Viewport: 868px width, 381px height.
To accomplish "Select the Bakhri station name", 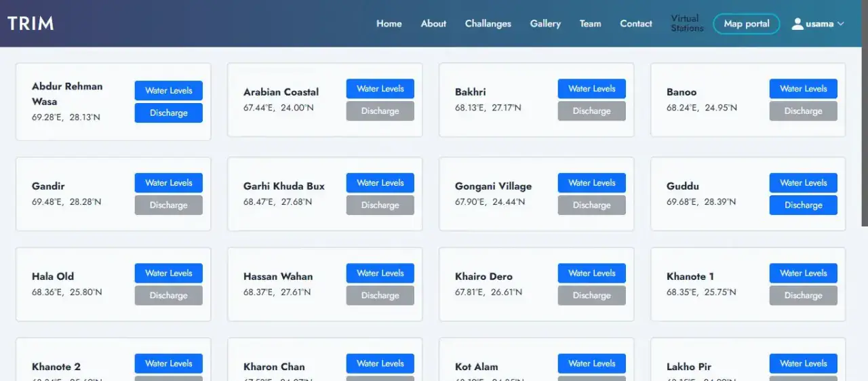I will [x=471, y=92].
